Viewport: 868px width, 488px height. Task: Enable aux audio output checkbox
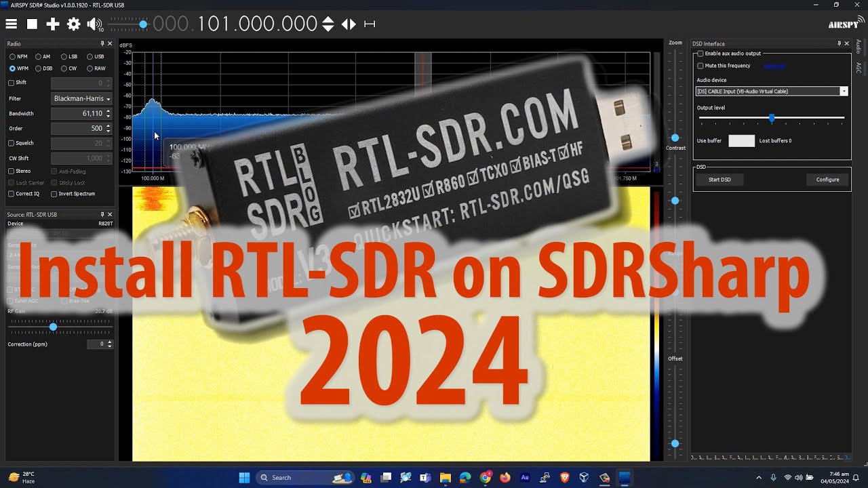pos(701,54)
